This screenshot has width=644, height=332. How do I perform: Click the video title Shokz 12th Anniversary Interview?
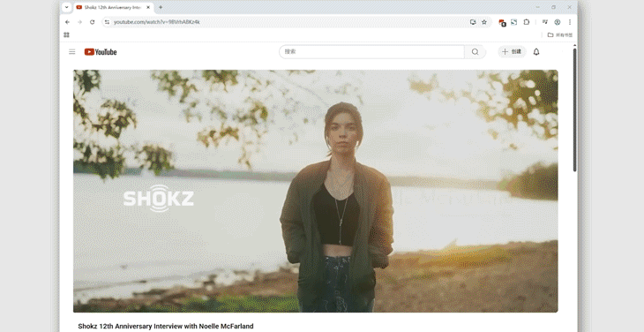[166, 326]
